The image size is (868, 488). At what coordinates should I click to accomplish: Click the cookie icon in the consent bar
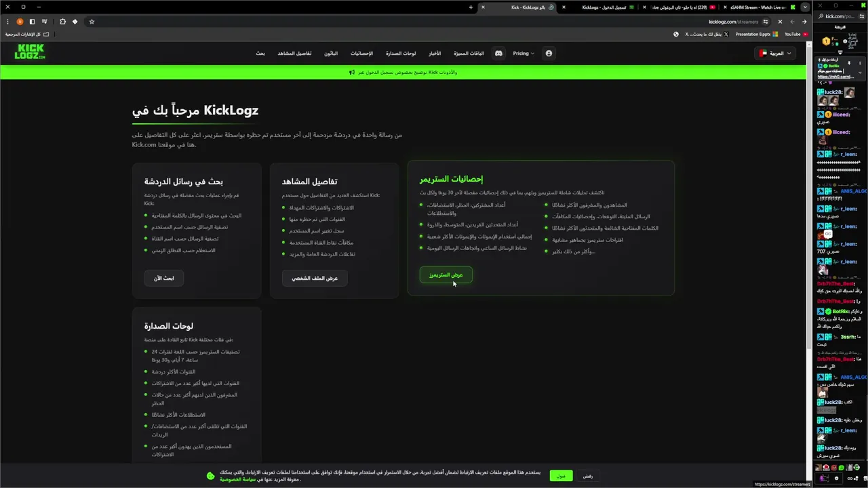[x=210, y=476]
